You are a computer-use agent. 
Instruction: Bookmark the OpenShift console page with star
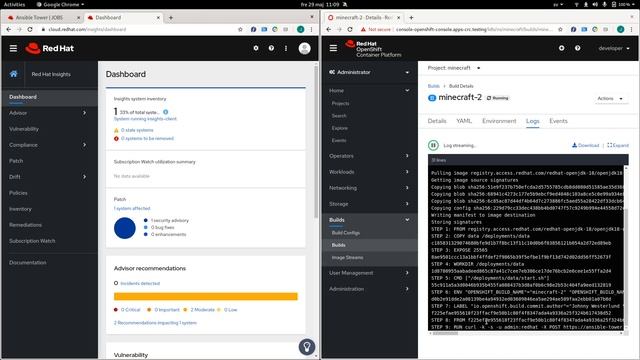pyautogui.click(x=560, y=29)
